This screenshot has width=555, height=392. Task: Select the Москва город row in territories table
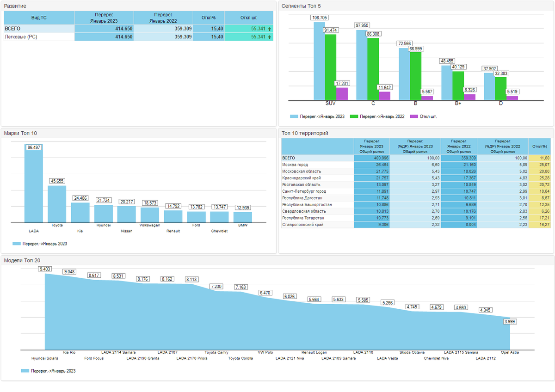click(x=415, y=165)
